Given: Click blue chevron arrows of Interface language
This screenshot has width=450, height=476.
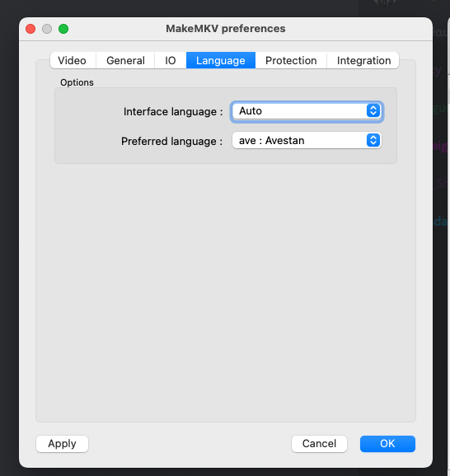Looking at the screenshot, I should click(373, 111).
